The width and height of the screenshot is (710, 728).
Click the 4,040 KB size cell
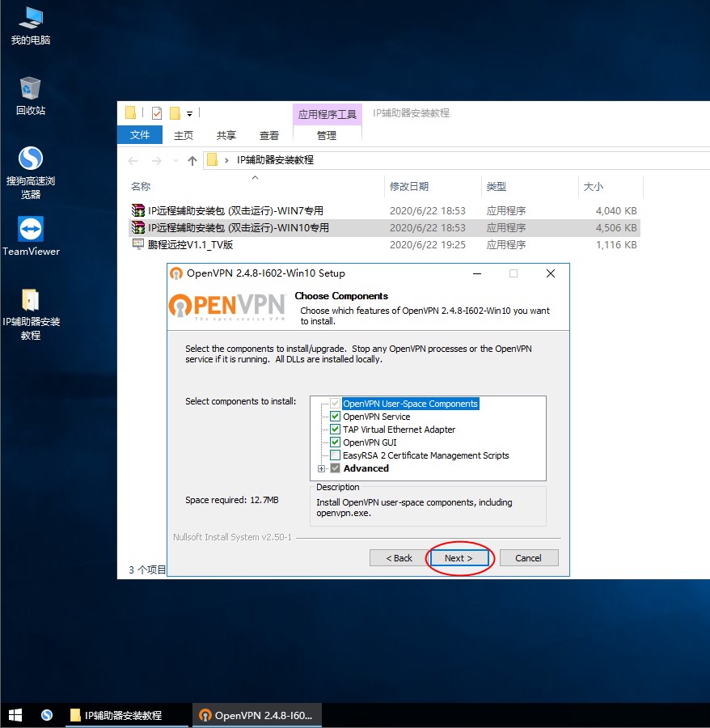click(616, 211)
